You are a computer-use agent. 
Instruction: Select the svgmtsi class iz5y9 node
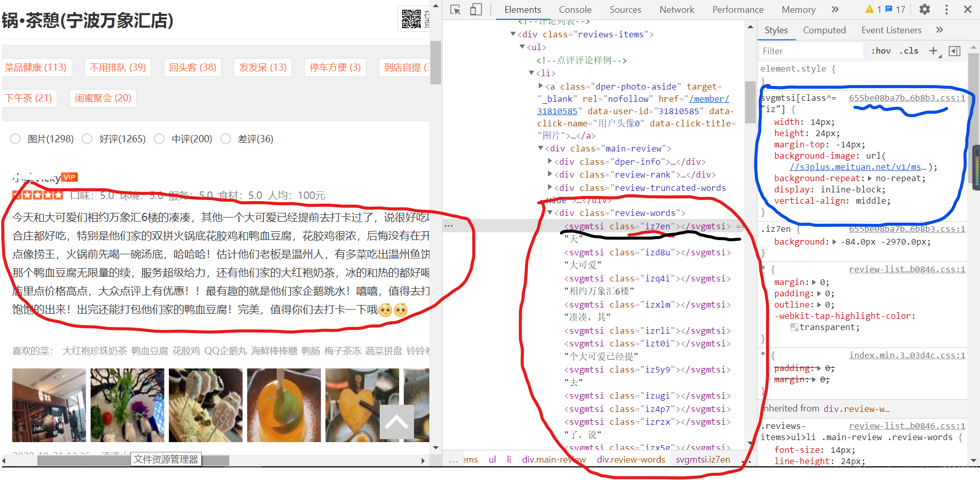647,369
